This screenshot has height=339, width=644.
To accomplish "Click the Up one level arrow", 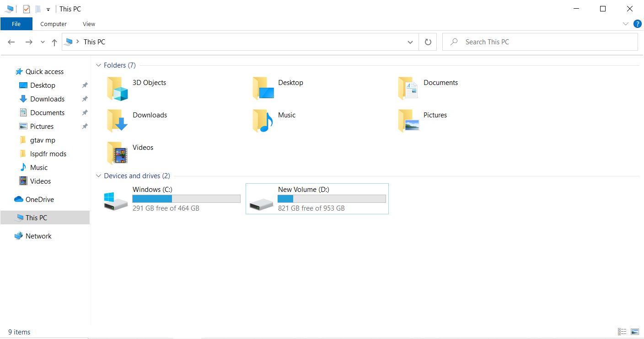I will click(x=54, y=42).
